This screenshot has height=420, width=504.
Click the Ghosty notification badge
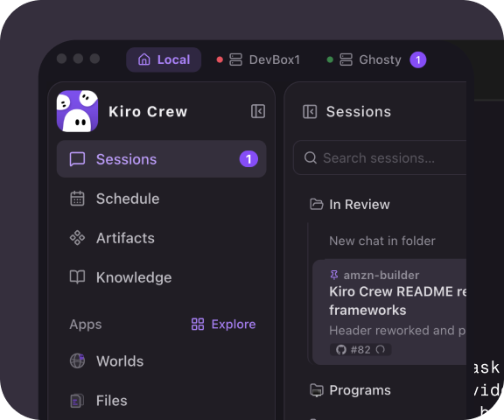418,59
